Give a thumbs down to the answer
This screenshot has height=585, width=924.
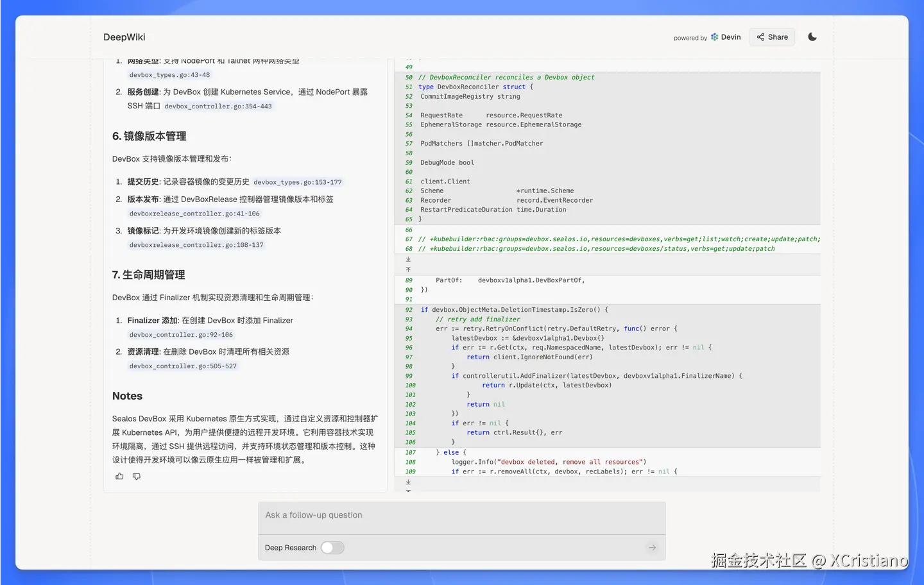click(x=137, y=476)
